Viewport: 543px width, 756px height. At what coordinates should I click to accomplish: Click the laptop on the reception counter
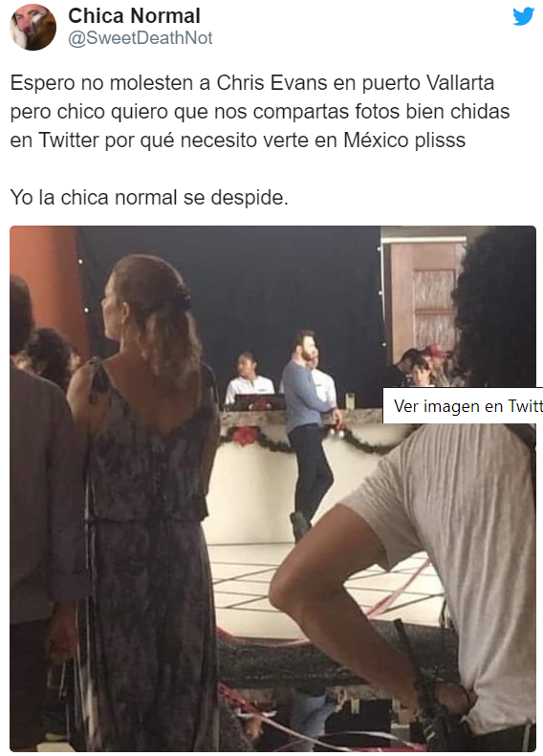[259, 402]
